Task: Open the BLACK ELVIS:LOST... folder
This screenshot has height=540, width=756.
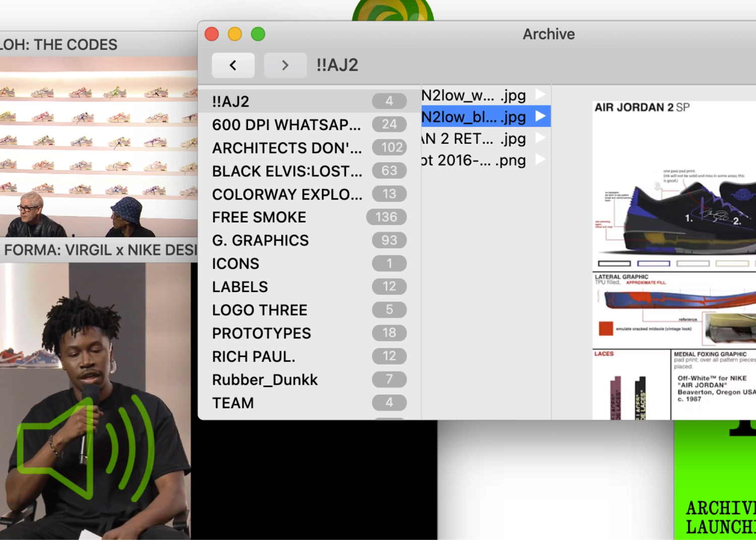Action: pyautogui.click(x=309, y=171)
